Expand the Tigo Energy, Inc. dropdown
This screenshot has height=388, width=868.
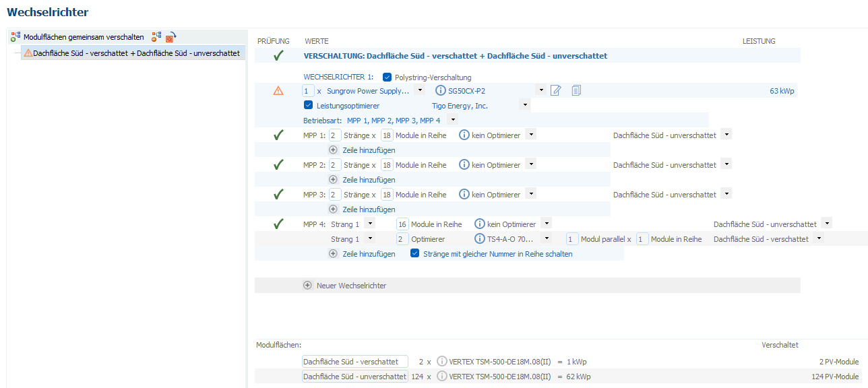pyautogui.click(x=524, y=106)
